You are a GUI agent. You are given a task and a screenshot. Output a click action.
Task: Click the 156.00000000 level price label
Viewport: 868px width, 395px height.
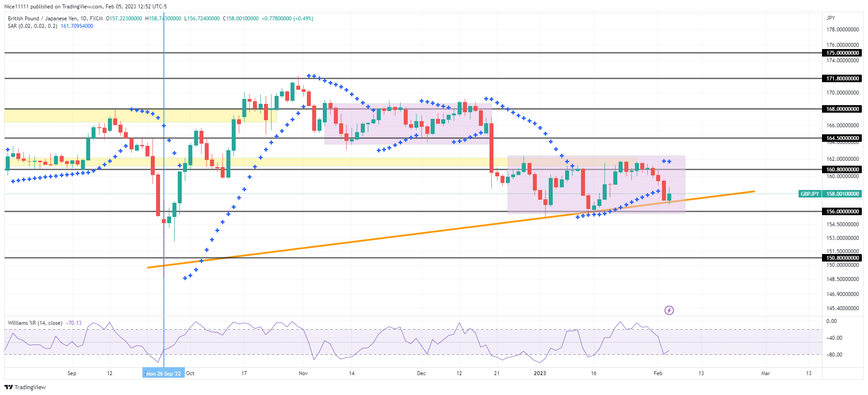point(842,211)
